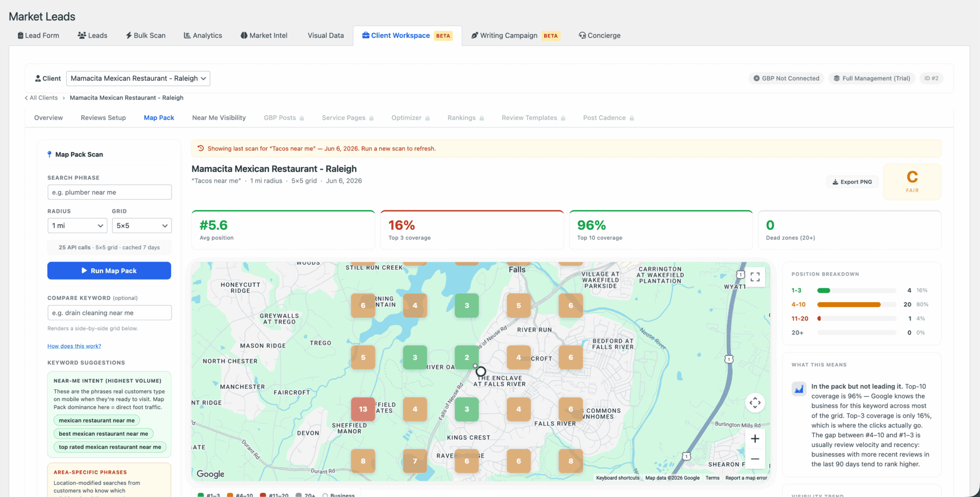Open the client selector dropdown

point(138,78)
